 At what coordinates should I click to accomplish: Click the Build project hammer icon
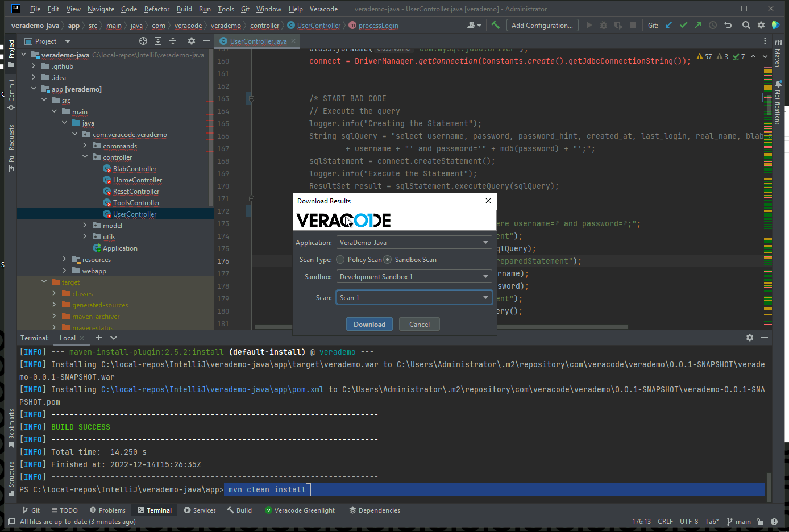coord(495,25)
